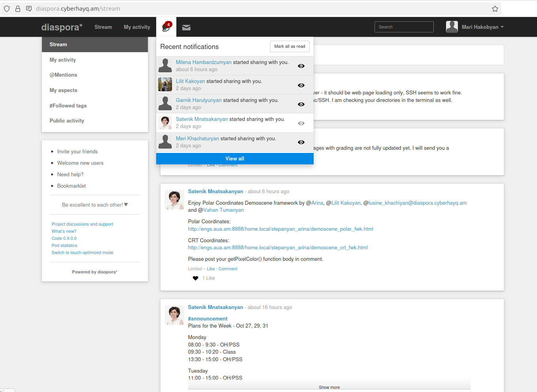Click the lock icon in address bar

click(x=18, y=9)
